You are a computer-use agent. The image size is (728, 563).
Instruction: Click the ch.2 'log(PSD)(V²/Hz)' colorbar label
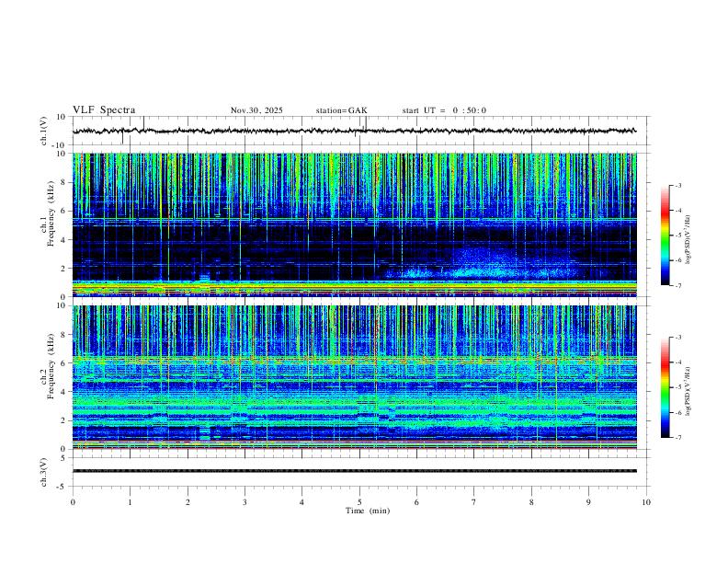pyautogui.click(x=689, y=391)
